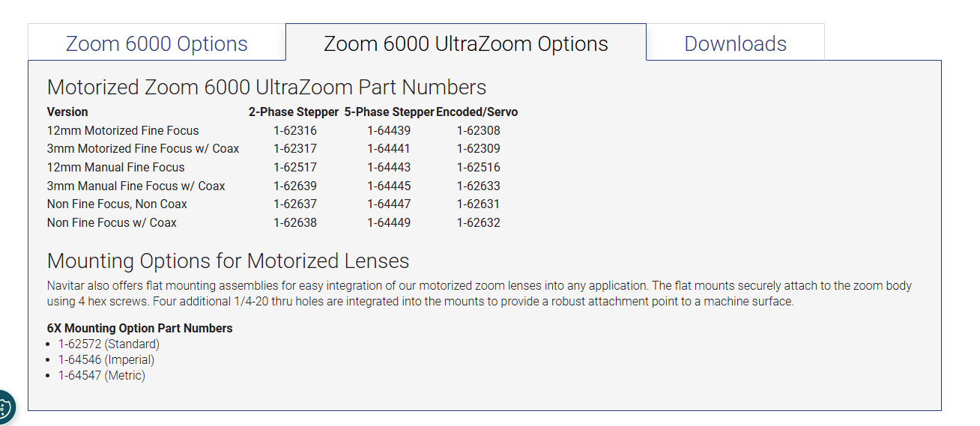980x426 pixels.
Task: Click the Mounting Options for Motorized Lenses heading
Action: tap(229, 261)
